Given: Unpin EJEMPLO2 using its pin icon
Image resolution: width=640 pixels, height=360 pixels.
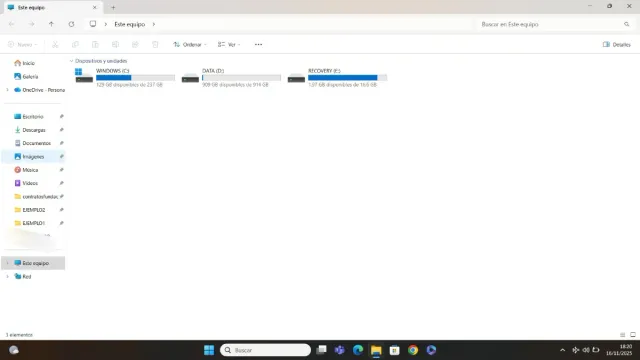Looking at the screenshot, I should 62,210.
